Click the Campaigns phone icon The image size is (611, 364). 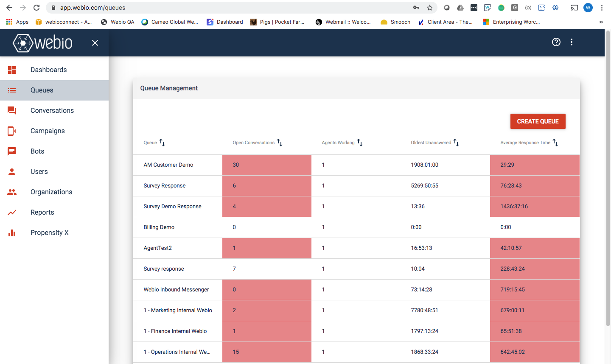point(12,131)
